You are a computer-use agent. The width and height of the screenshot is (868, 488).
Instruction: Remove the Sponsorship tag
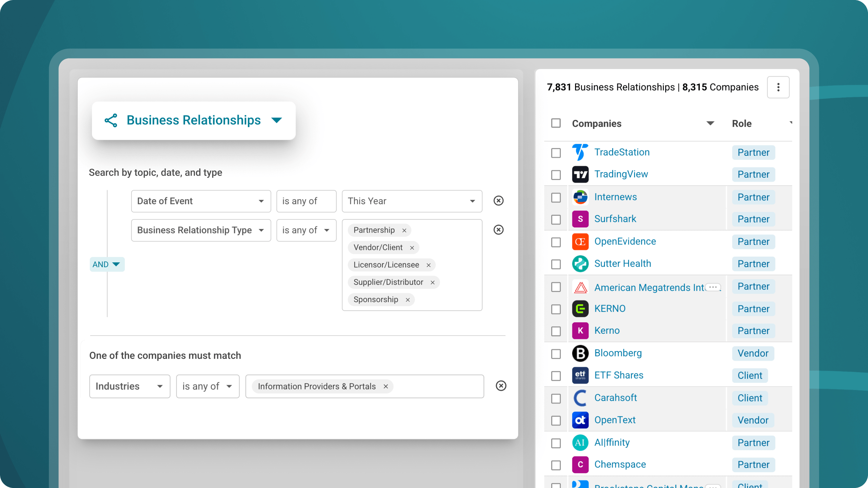[x=408, y=300]
